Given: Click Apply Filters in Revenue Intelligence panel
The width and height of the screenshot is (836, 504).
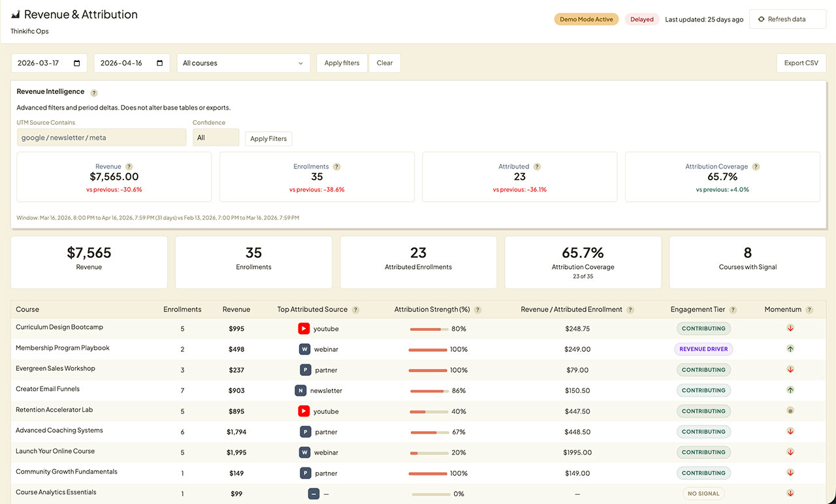Looking at the screenshot, I should point(268,138).
